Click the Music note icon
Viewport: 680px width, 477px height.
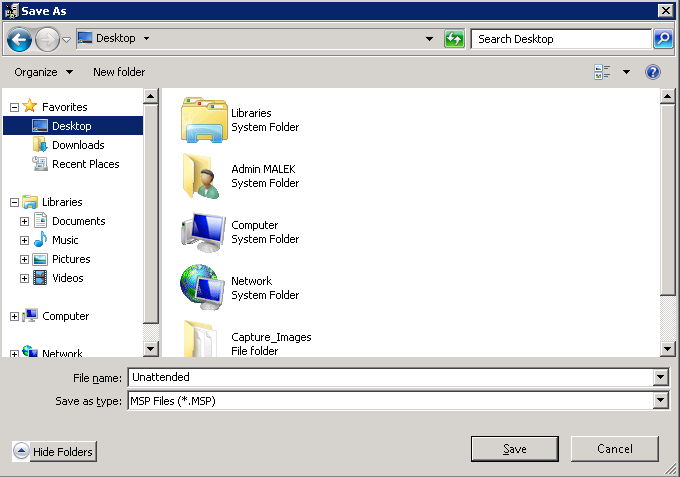point(40,239)
